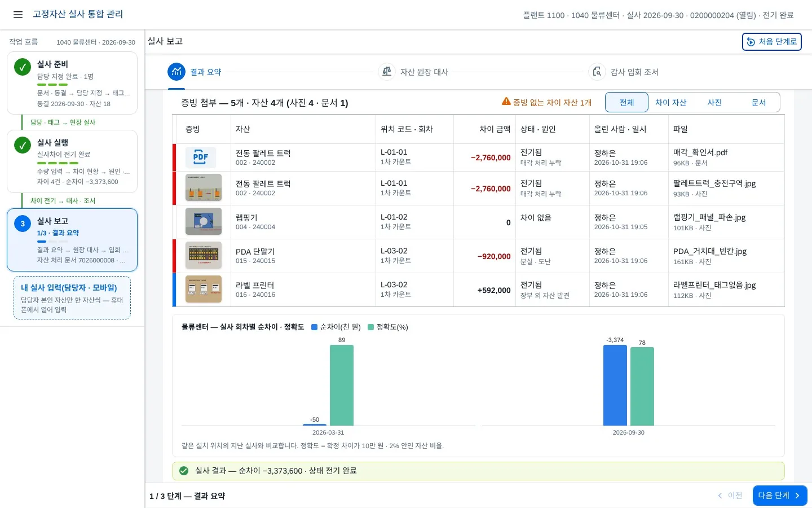The image size is (812, 508).
Task: Click the 증빙 column header
Action: click(x=204, y=129)
